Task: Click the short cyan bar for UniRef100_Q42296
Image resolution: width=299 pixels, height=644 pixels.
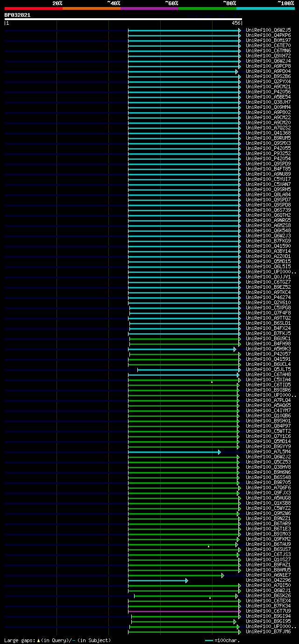Action: tap(157, 580)
